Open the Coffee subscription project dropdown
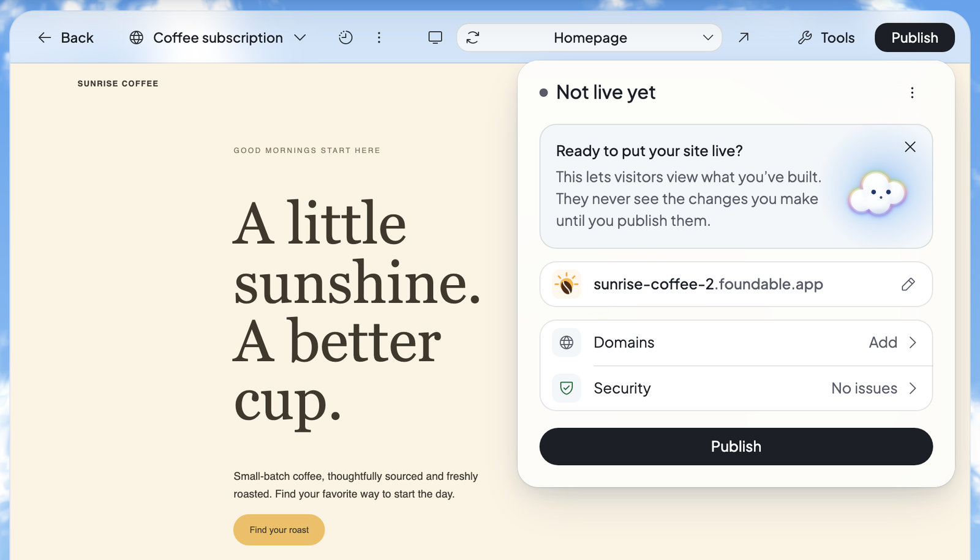The image size is (980, 560). point(217,38)
